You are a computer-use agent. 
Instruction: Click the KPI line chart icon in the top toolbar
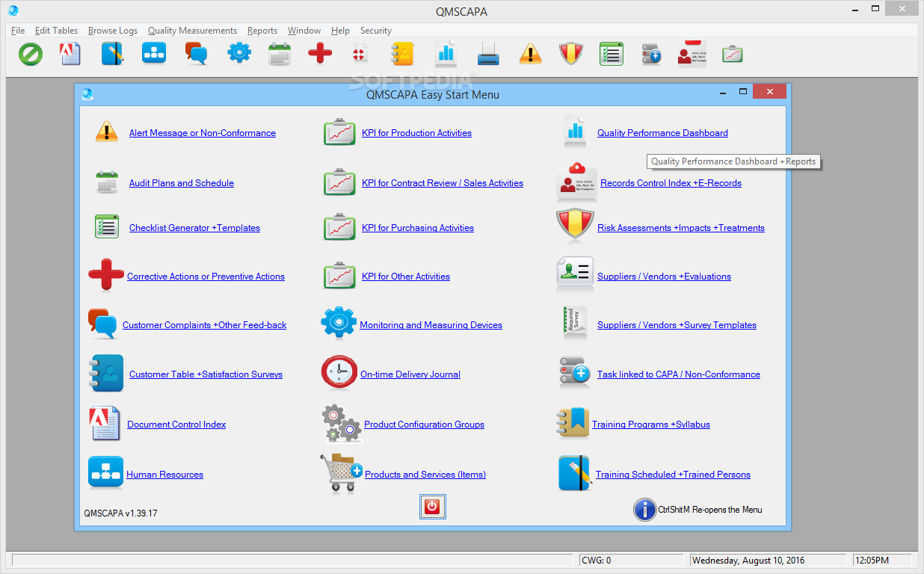pyautogui.click(x=732, y=54)
